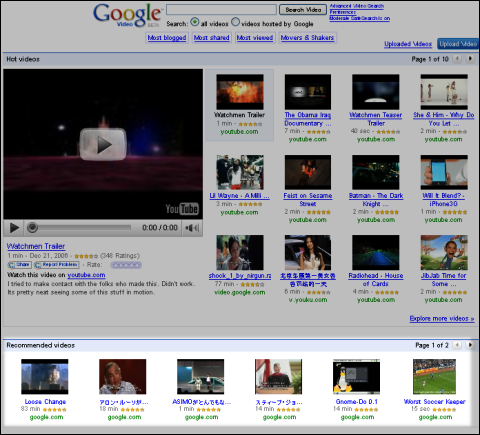
Task: Click the Loose Change title link
Action: click(x=45, y=402)
